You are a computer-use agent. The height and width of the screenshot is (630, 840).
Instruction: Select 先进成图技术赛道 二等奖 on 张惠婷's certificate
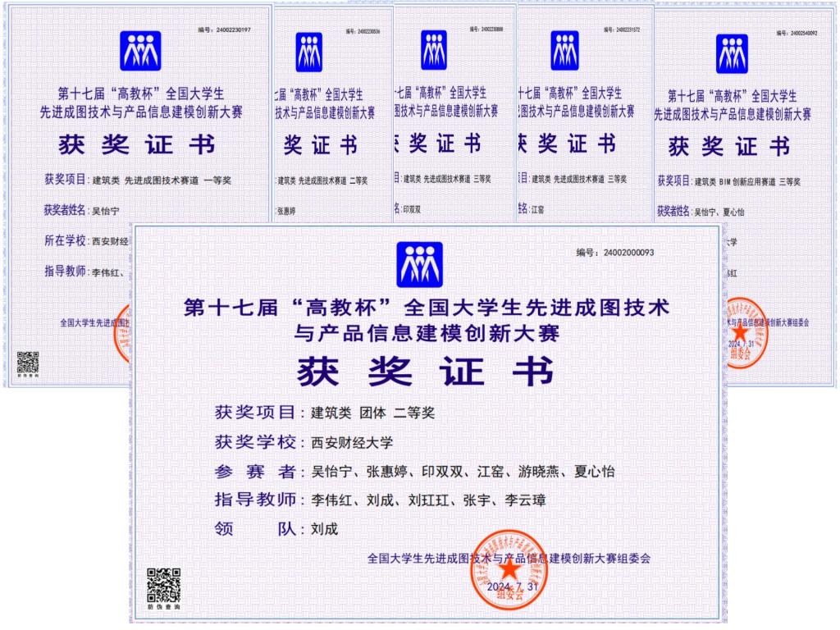(333, 181)
